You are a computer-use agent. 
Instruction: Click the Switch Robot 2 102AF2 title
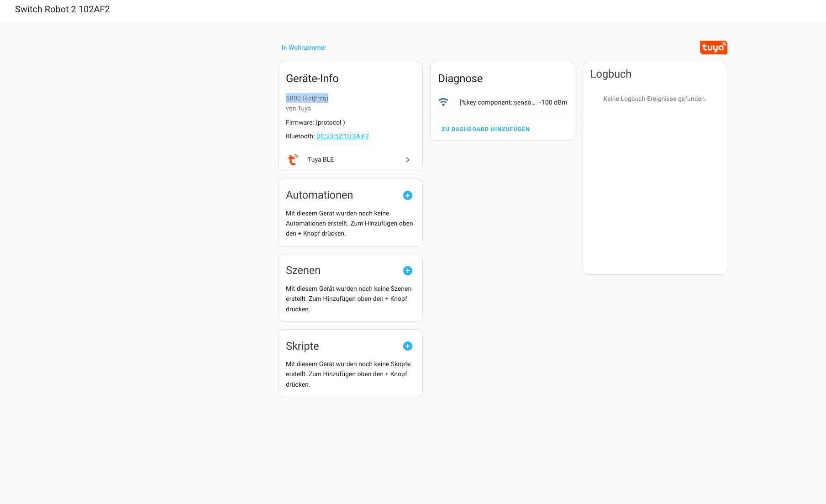click(63, 9)
